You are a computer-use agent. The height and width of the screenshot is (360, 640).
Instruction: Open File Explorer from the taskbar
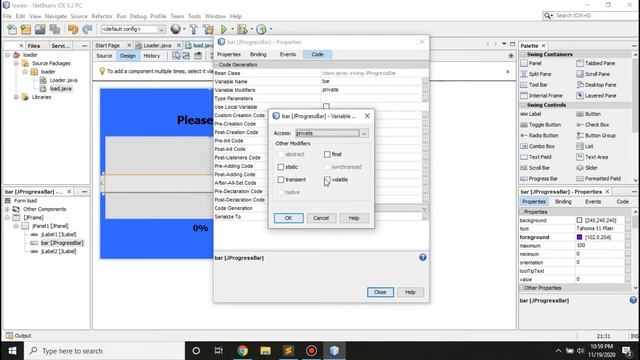click(x=265, y=351)
